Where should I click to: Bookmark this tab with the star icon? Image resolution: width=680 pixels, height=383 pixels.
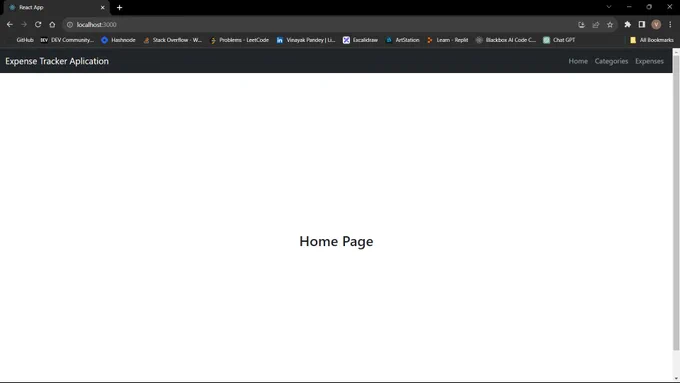pyautogui.click(x=610, y=25)
